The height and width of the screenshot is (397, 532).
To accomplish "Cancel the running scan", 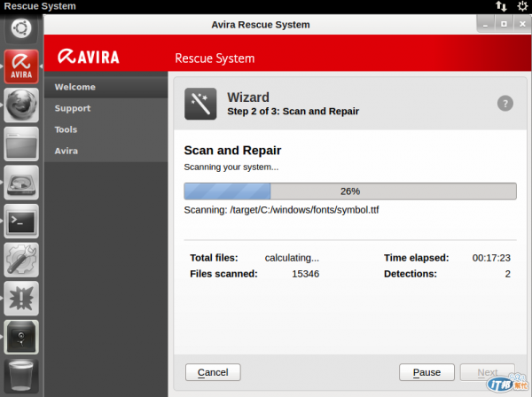I will pos(213,372).
